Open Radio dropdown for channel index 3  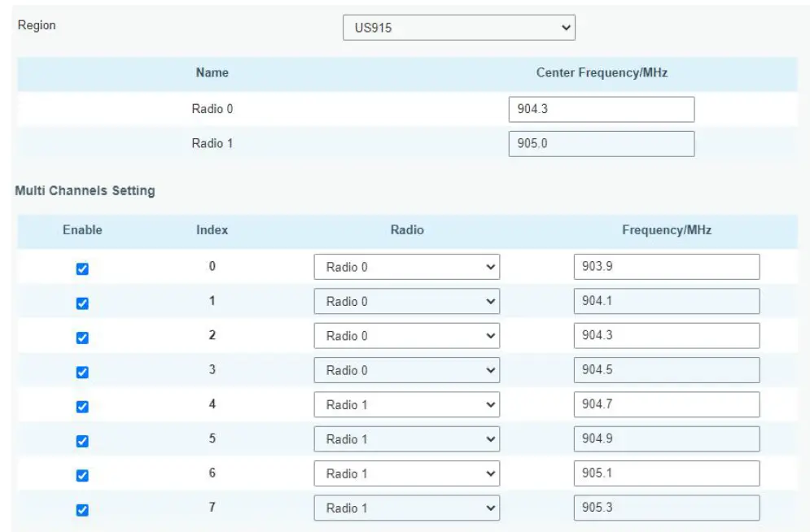(x=406, y=370)
